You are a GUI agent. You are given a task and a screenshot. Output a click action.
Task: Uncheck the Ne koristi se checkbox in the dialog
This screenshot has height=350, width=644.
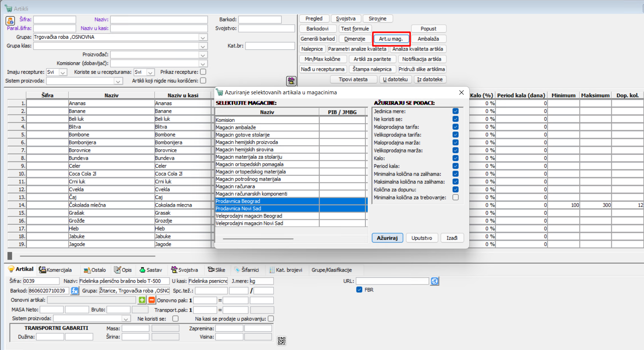(x=456, y=119)
